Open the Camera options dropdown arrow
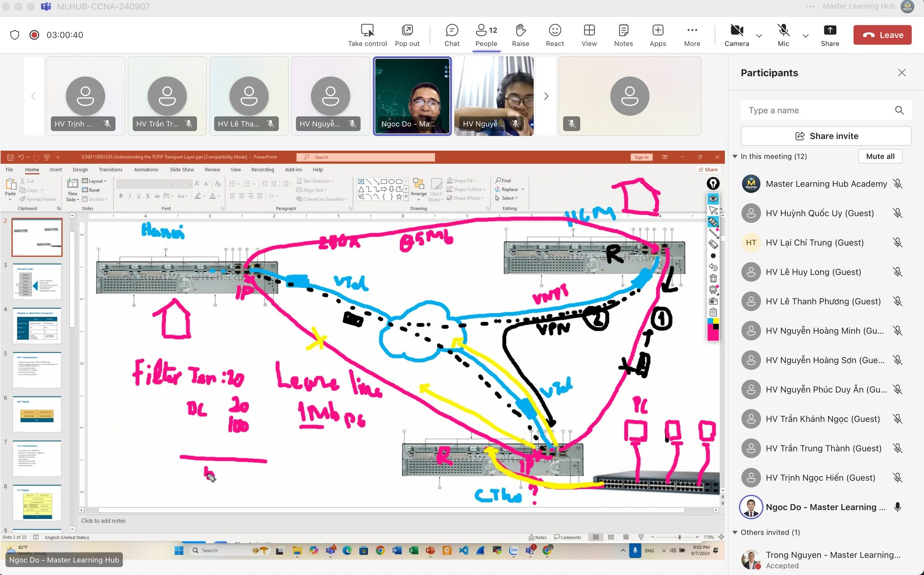The width and height of the screenshot is (924, 575). [759, 36]
